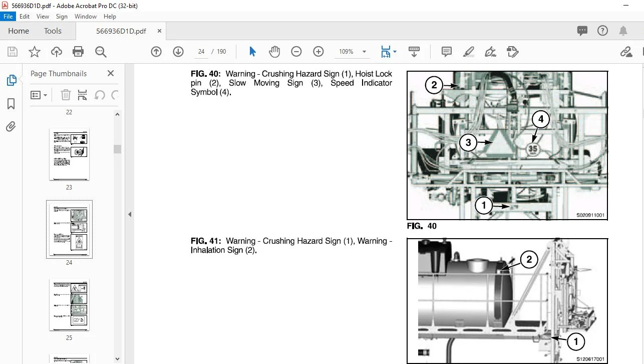
Task: Open the Edit menu
Action: 25,17
